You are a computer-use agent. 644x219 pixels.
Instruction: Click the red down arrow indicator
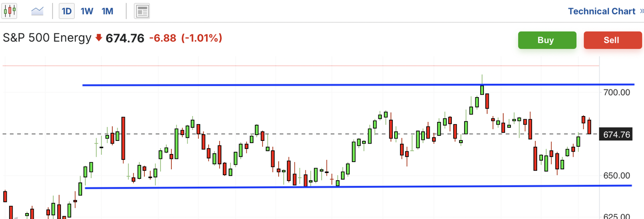[99, 38]
